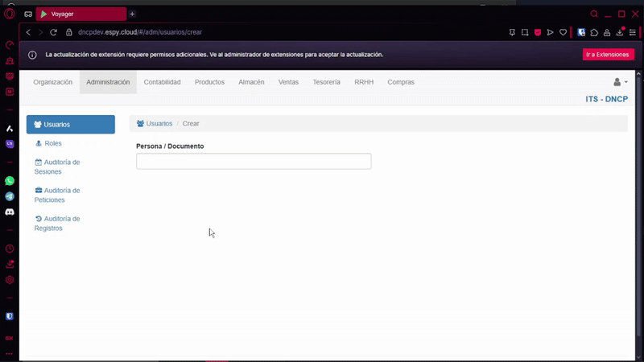Open the Opera easy setup menu

pyautogui.click(x=633, y=32)
